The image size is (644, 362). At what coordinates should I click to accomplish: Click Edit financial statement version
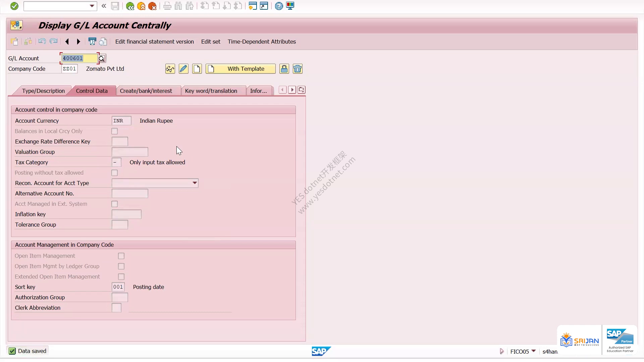[x=155, y=42]
